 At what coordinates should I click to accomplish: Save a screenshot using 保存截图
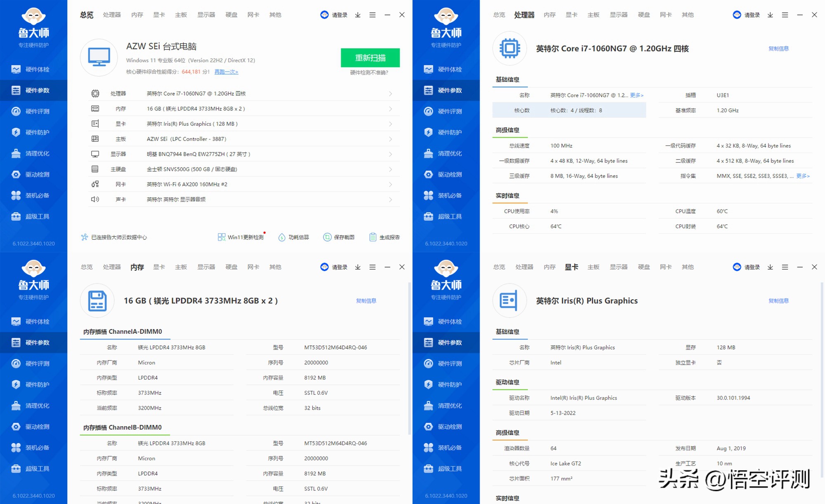tap(339, 237)
